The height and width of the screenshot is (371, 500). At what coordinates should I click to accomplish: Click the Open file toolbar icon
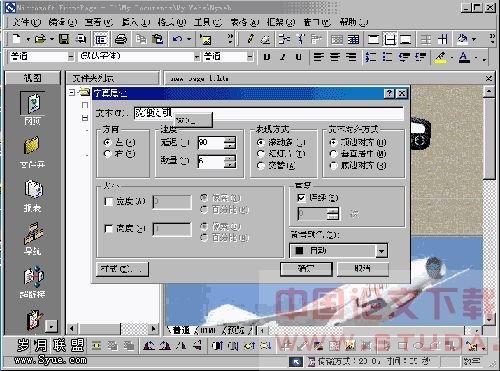click(40, 39)
